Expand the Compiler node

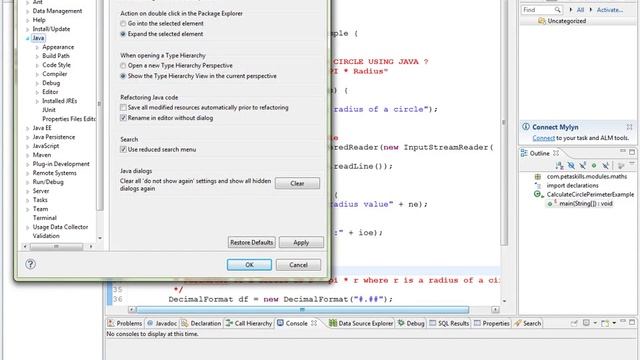click(x=37, y=74)
